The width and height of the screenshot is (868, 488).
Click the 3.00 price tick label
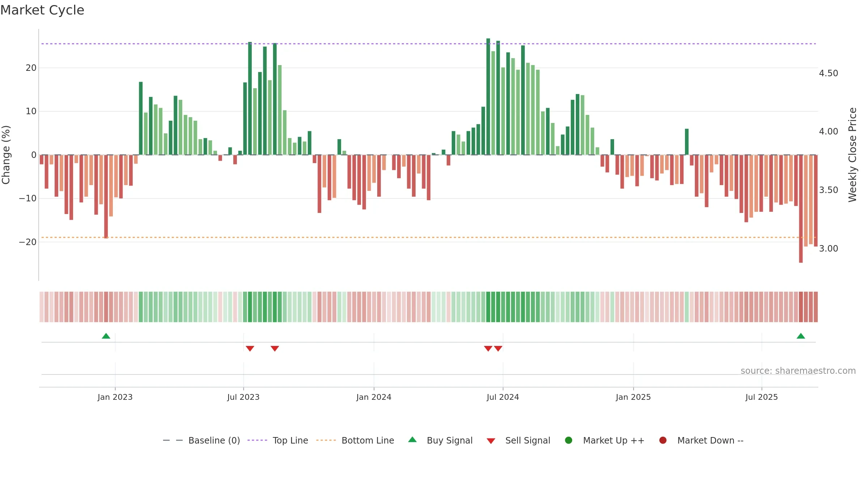coord(829,249)
